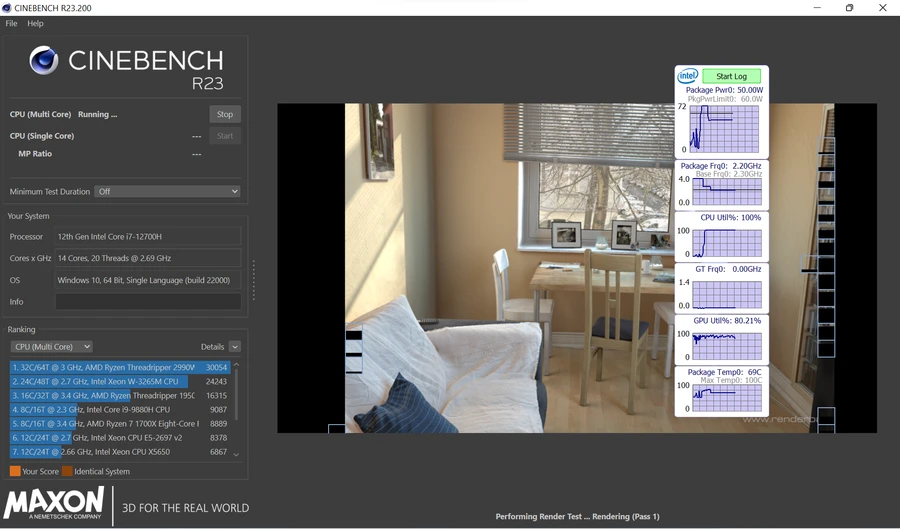Click the vertical panel splitter grip dots
Screen dimensions: 900x529
[x=254, y=280]
